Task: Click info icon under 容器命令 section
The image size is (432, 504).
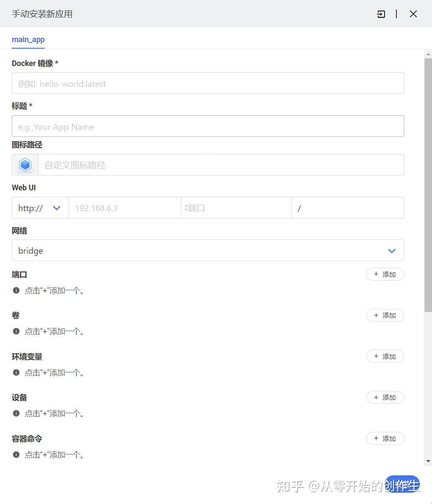Action: click(16, 454)
